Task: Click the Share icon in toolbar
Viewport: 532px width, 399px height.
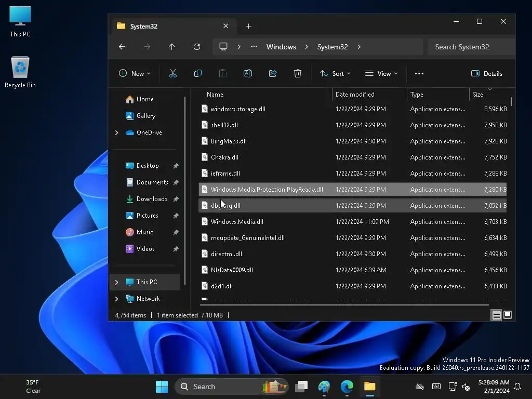Action: click(273, 73)
